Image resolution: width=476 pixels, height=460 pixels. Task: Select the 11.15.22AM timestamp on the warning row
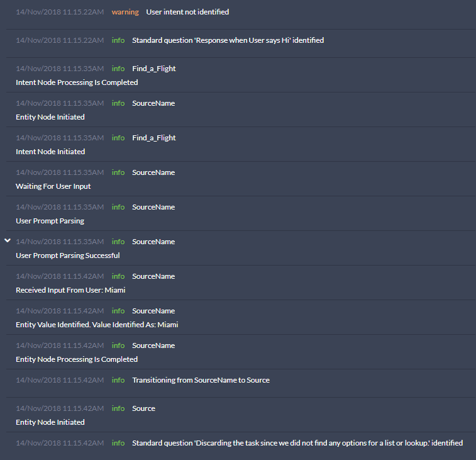pyautogui.click(x=60, y=12)
